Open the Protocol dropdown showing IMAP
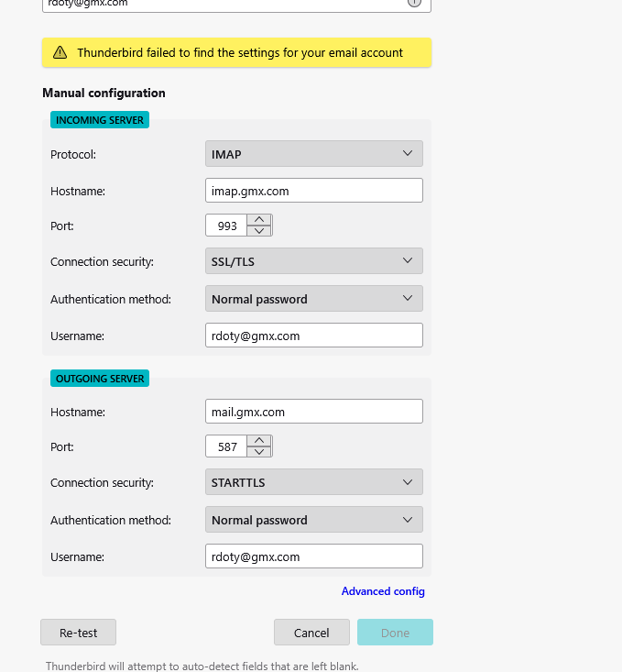Image resolution: width=622 pixels, height=672 pixels. (314, 154)
